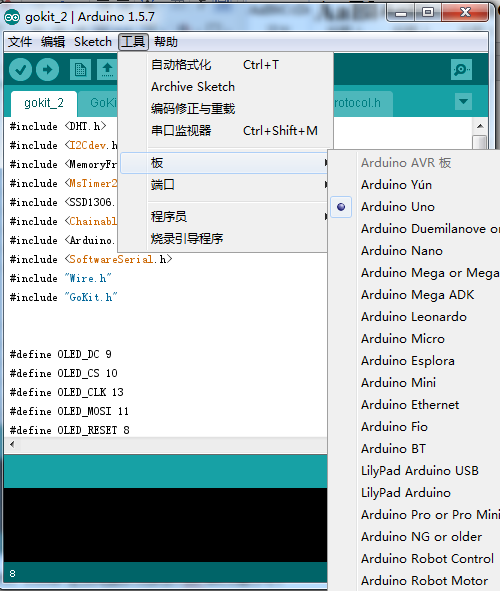
Task: Click the #define OLED_CS 10 line
Action: pos(64,373)
